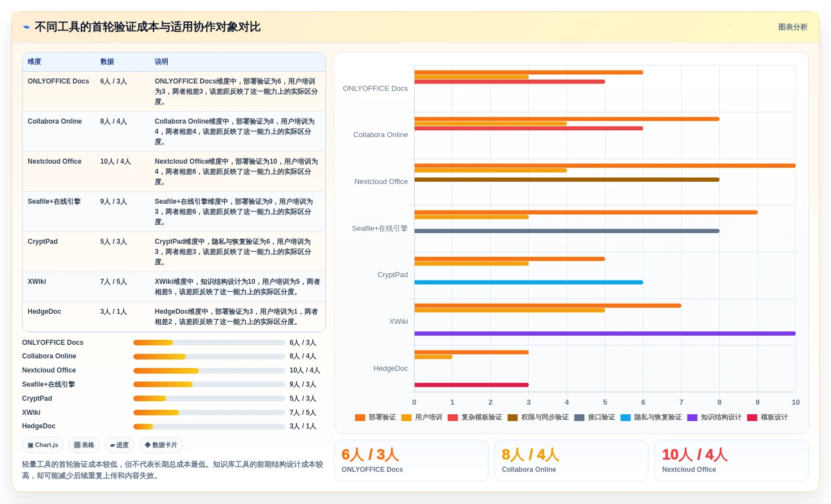
Task: Toggle 用户培训 legend swatch
Action: point(407,418)
